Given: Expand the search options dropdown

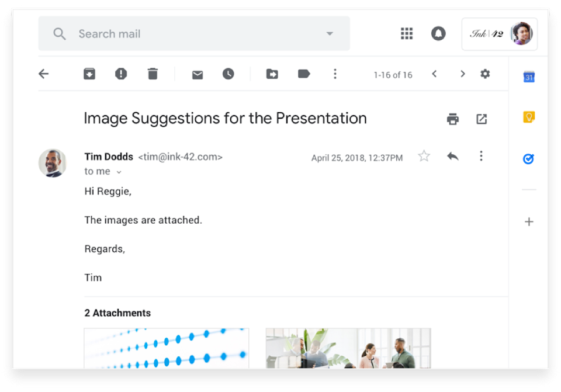Looking at the screenshot, I should click(x=330, y=33).
